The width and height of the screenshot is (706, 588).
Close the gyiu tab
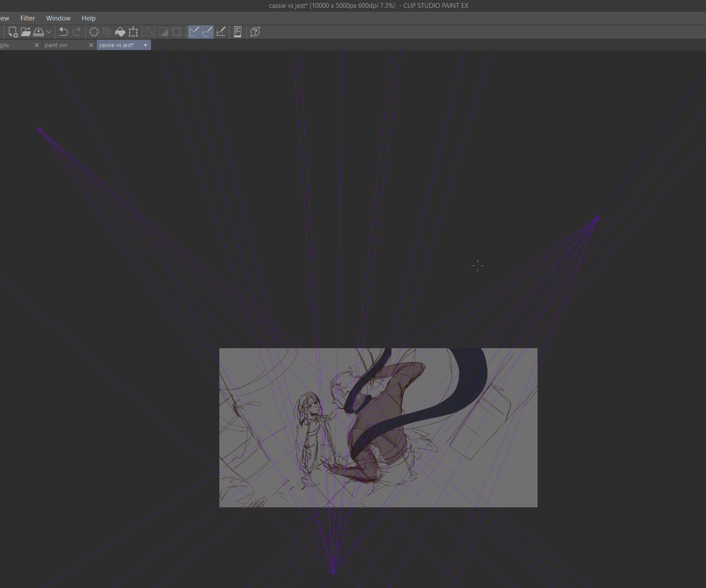(37, 45)
